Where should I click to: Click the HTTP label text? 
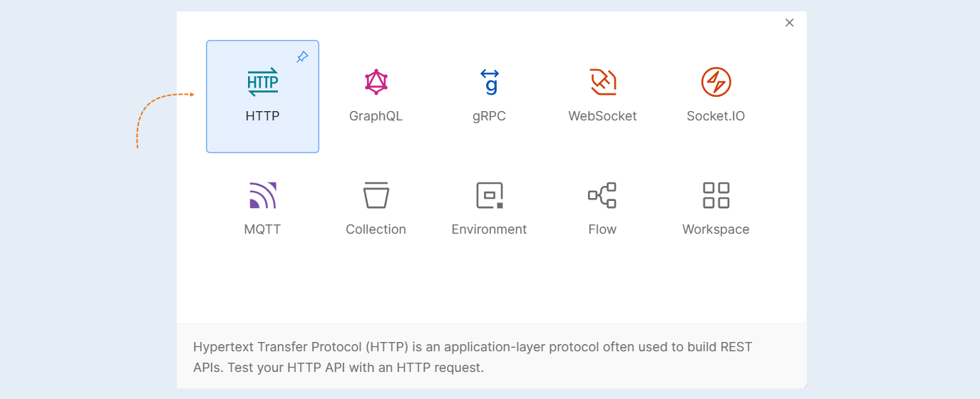[x=262, y=116]
